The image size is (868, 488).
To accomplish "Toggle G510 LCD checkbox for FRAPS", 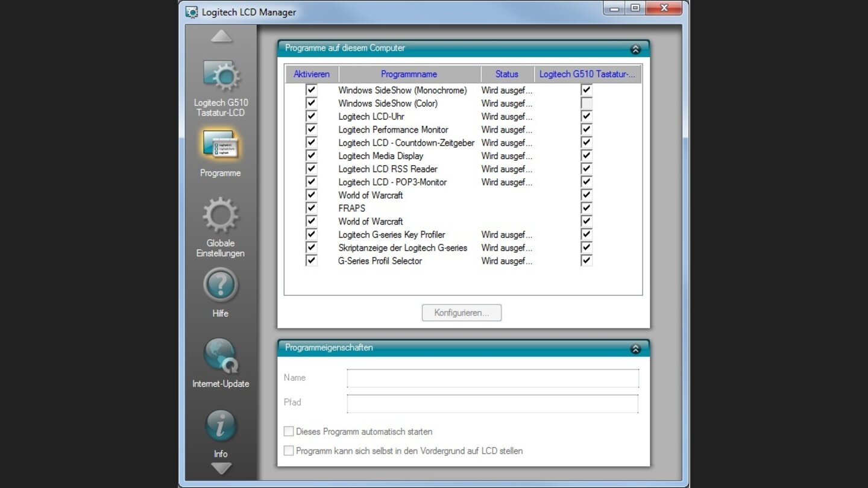I will tap(587, 208).
